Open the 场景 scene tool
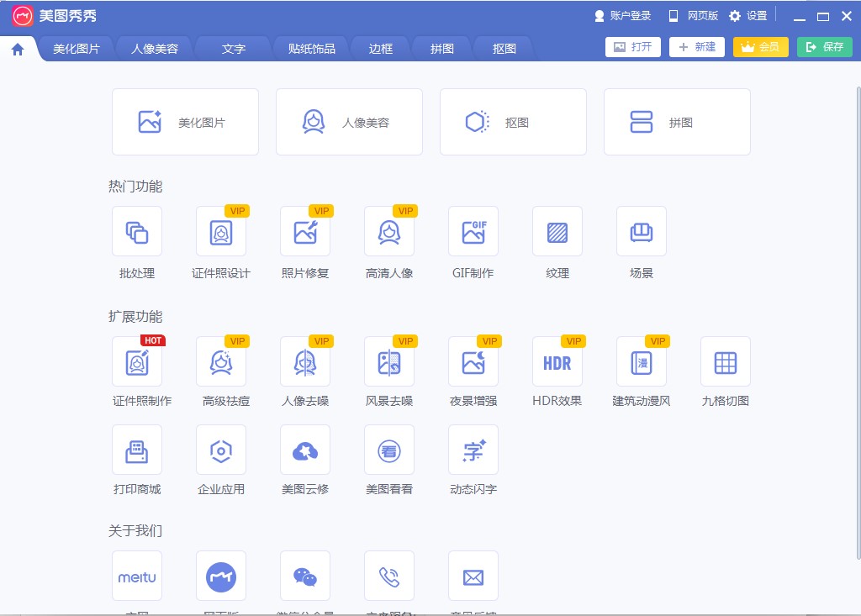The image size is (861, 616). point(641,231)
